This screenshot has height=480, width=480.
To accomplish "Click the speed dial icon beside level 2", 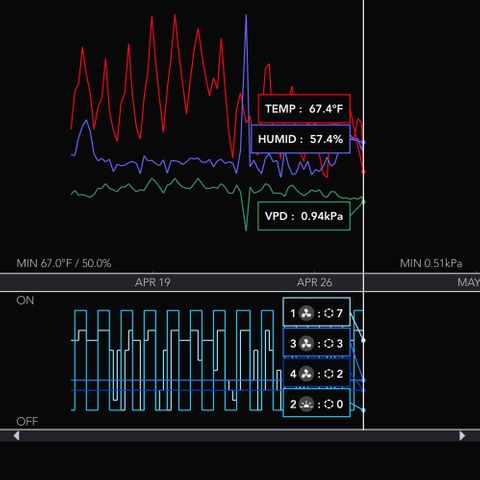I will coord(329,374).
